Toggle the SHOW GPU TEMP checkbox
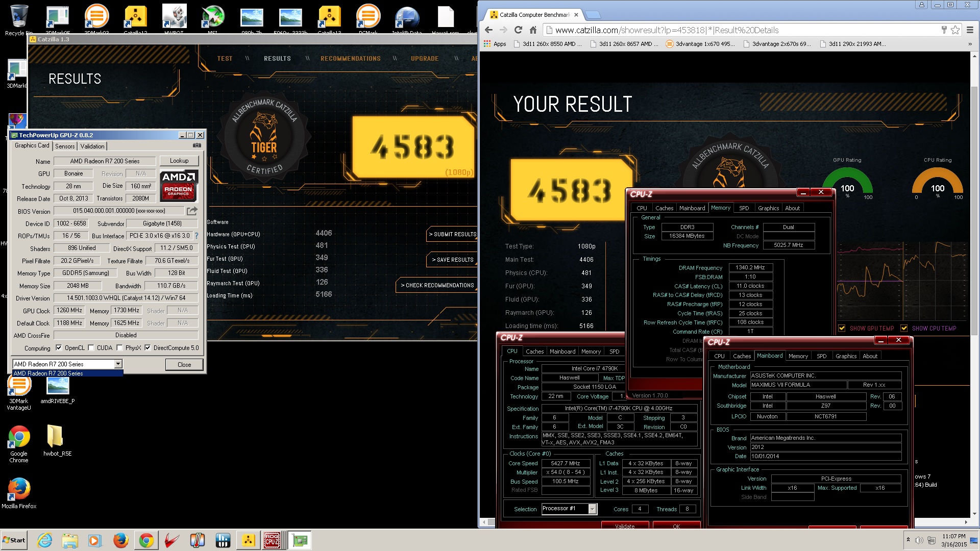This screenshot has height=551, width=980. coord(842,329)
